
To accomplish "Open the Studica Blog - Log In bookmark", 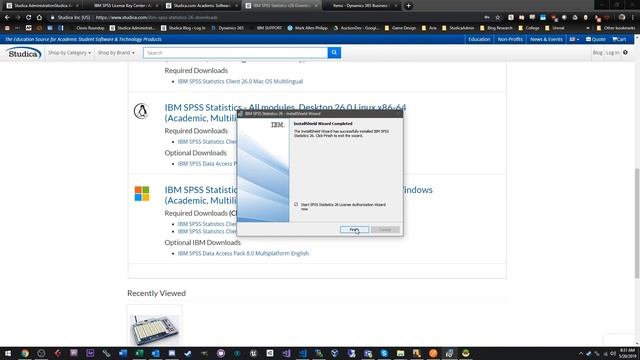I will 183,28.
